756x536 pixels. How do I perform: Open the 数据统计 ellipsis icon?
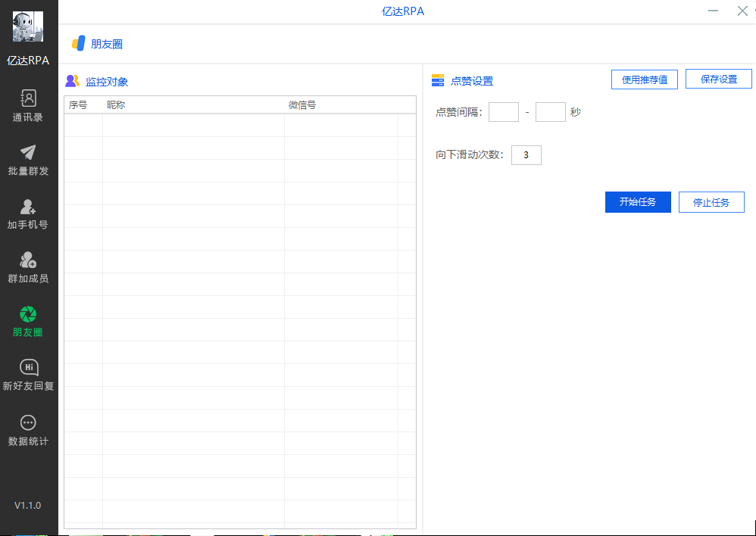pyautogui.click(x=28, y=422)
